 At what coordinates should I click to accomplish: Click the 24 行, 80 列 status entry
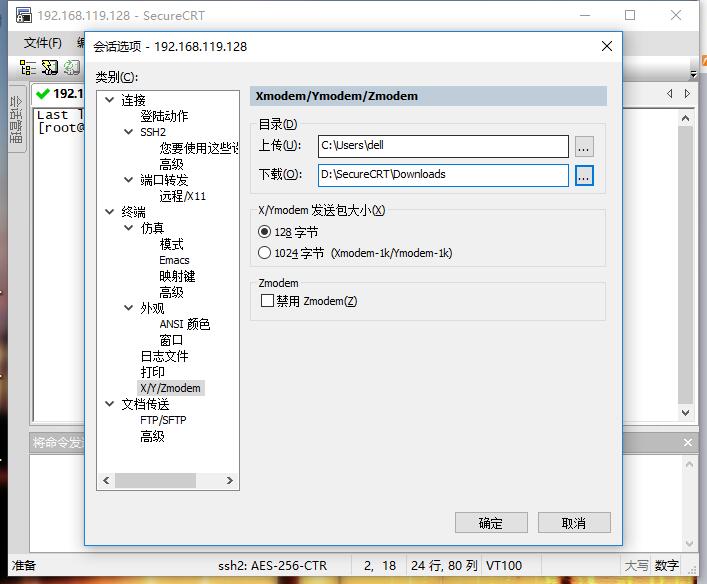pyautogui.click(x=444, y=566)
